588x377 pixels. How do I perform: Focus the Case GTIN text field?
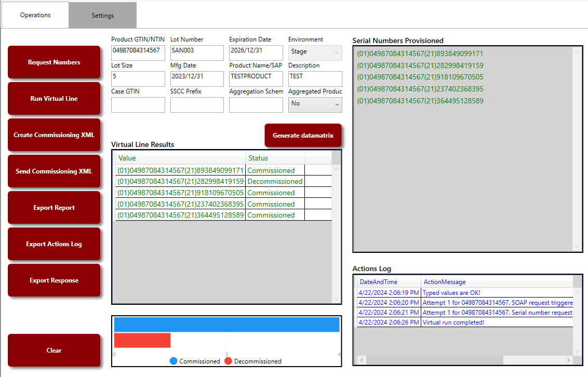pos(138,105)
